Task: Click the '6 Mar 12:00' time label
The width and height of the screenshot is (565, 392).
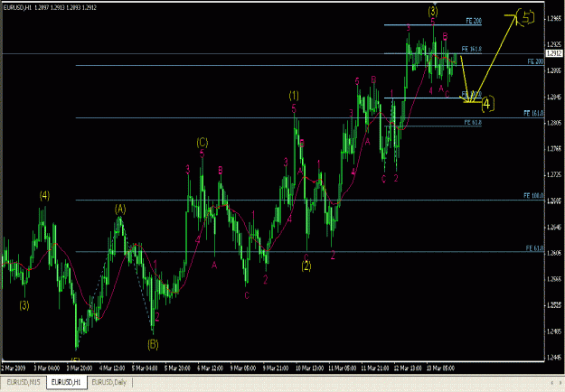Action: 211,369
